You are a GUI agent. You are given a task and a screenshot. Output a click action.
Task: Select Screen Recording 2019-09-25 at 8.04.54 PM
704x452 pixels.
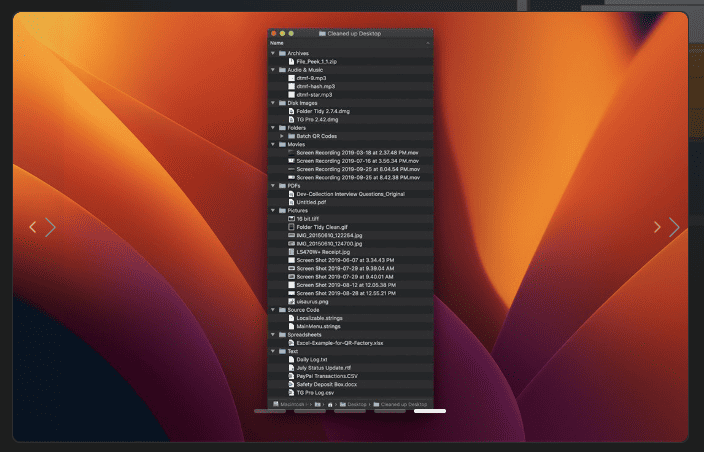tap(358, 169)
